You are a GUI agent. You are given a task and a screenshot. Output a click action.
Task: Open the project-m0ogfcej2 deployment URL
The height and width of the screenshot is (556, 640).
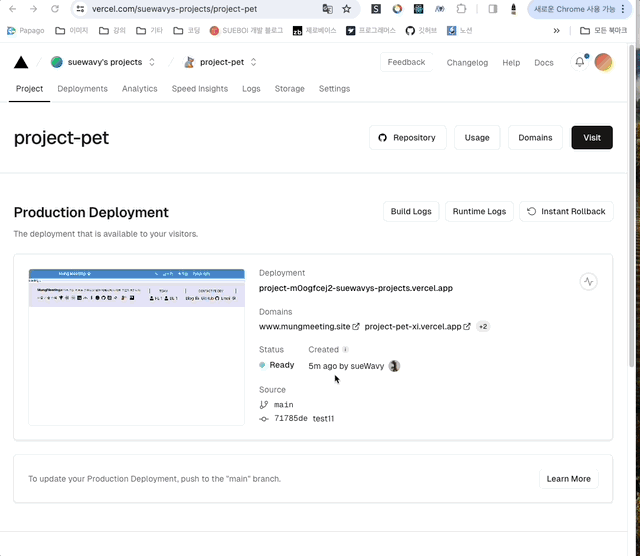coord(356,288)
